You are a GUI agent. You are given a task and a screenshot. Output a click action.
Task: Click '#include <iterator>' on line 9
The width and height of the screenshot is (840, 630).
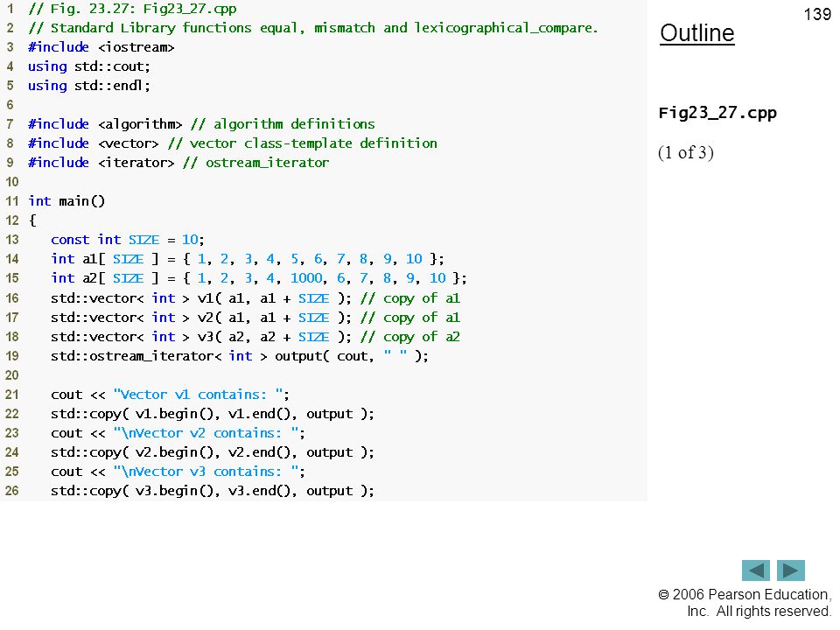pyautogui.click(x=101, y=163)
